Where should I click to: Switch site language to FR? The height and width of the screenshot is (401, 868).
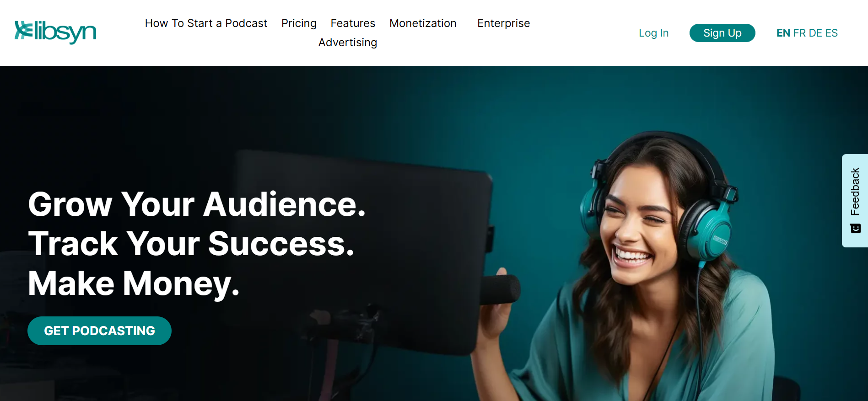click(799, 33)
